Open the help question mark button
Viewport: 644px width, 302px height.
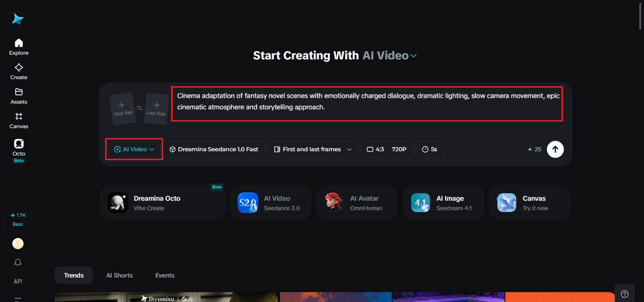coord(624,294)
